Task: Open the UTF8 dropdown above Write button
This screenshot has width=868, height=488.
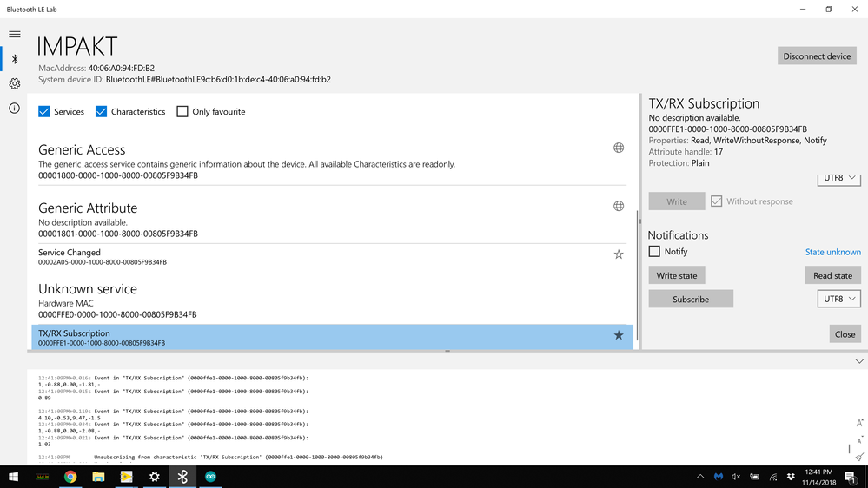Action: tap(838, 178)
